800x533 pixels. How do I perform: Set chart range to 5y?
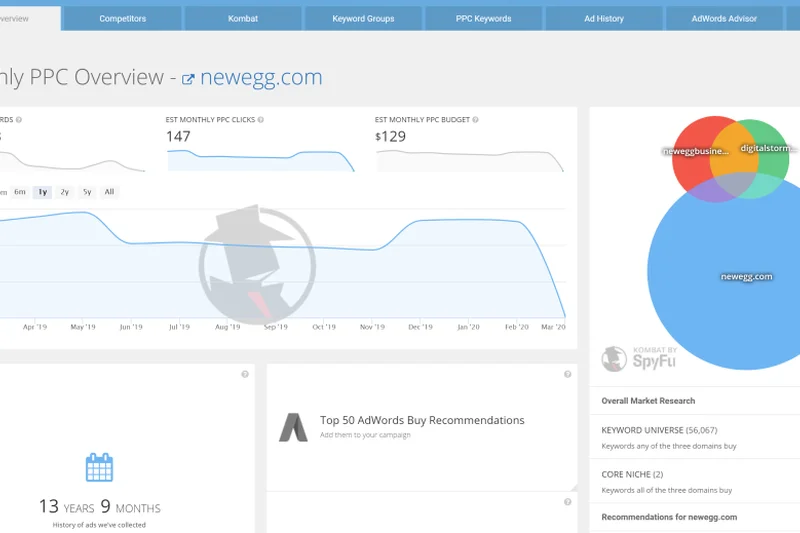(x=87, y=192)
